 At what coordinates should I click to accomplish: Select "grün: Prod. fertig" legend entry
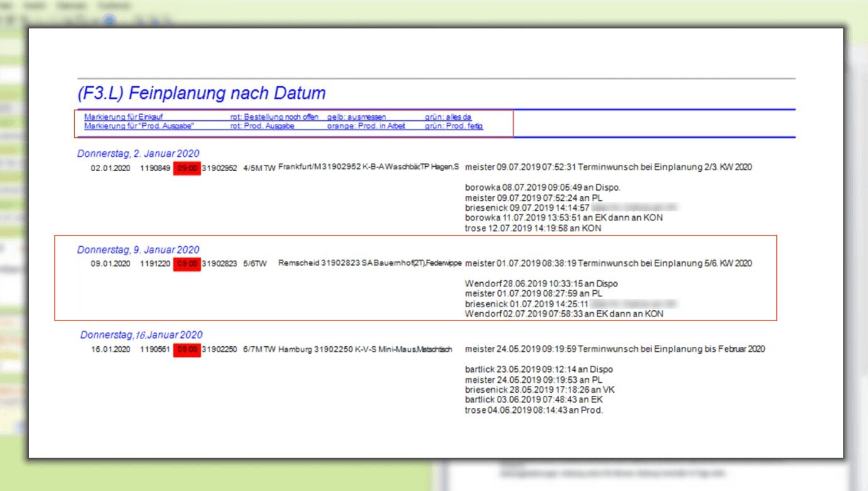coord(454,126)
